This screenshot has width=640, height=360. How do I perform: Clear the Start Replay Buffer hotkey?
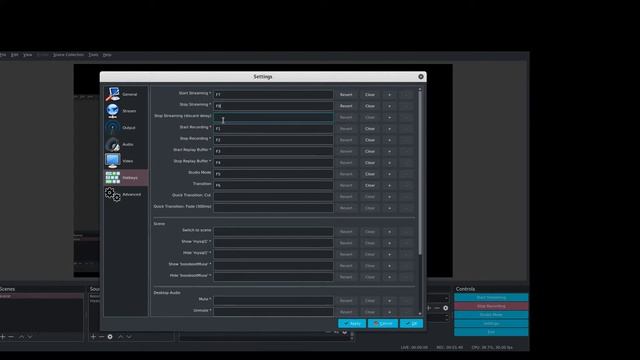coord(370,151)
